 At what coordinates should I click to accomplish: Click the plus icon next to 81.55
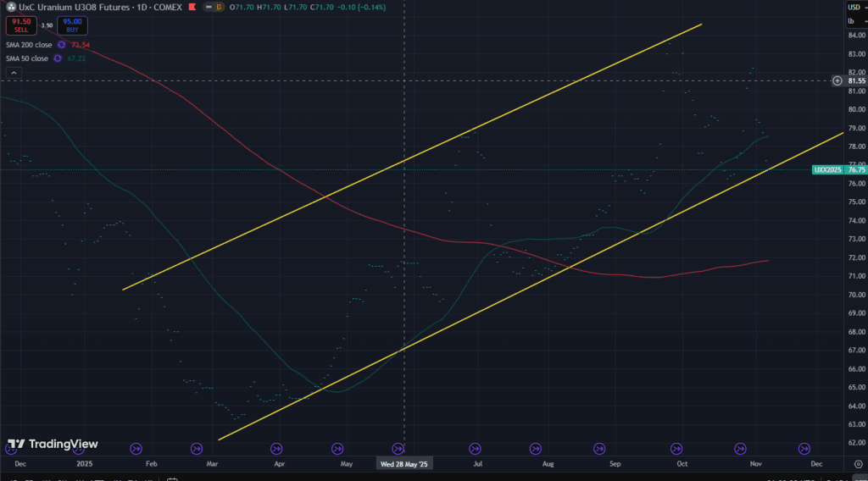click(x=837, y=80)
